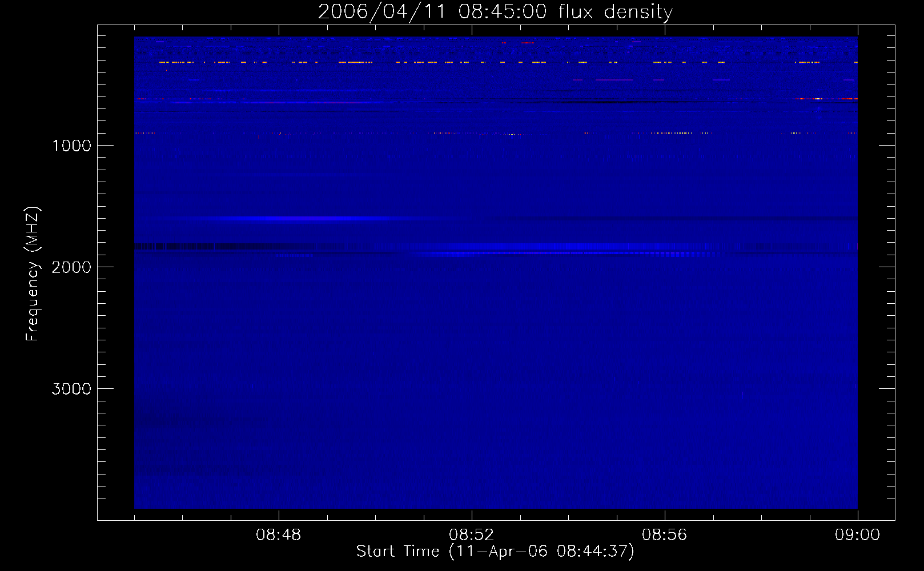The width and height of the screenshot is (924, 571).
Task: Click the '08:48' time tick label
Action: [x=279, y=535]
